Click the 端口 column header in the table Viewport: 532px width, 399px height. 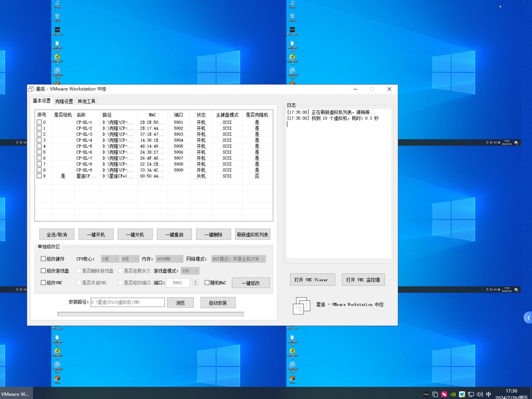(179, 115)
